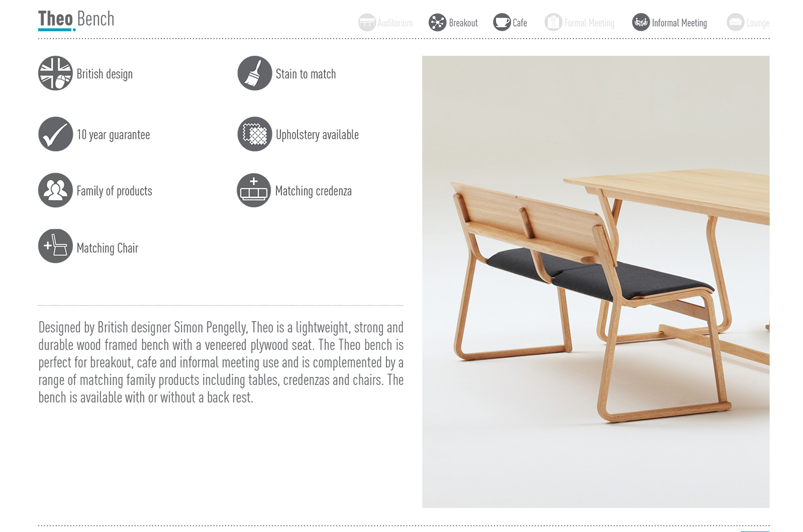Click the product description paragraph
The image size is (803, 532).
pyautogui.click(x=221, y=362)
